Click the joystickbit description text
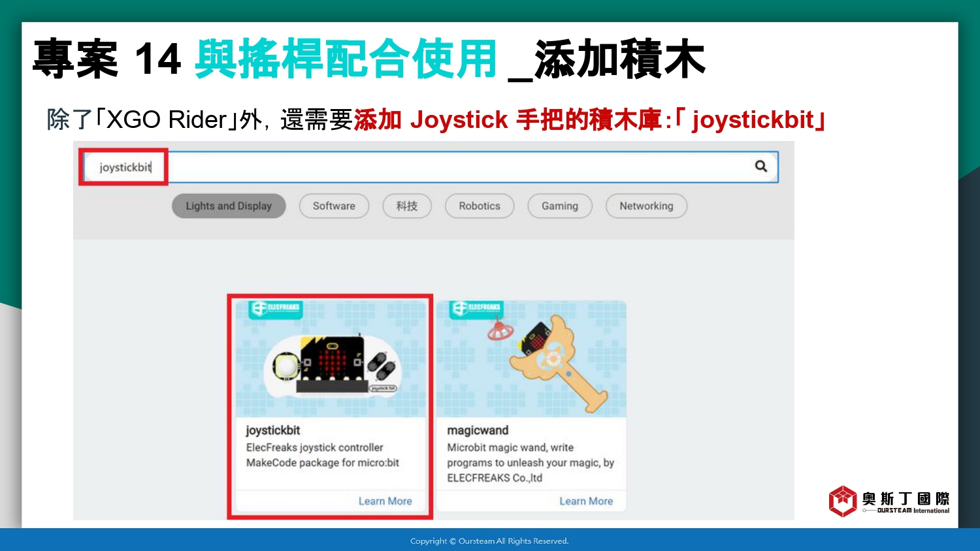 coord(323,455)
